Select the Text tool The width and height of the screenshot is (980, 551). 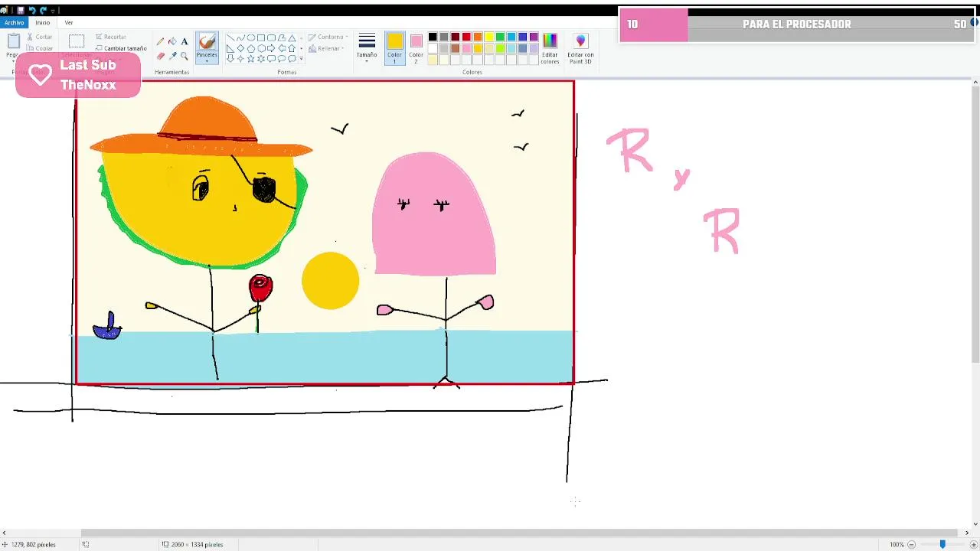[185, 41]
